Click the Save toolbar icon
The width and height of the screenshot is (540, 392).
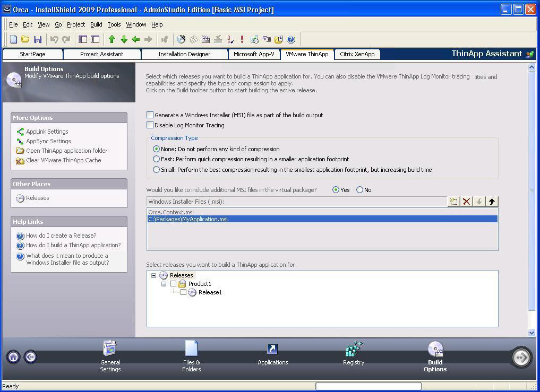[x=37, y=39]
